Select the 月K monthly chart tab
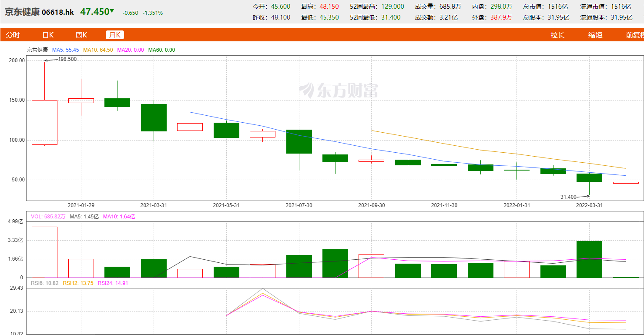Image resolution: width=644 pixels, height=335 pixels. pyautogui.click(x=115, y=35)
